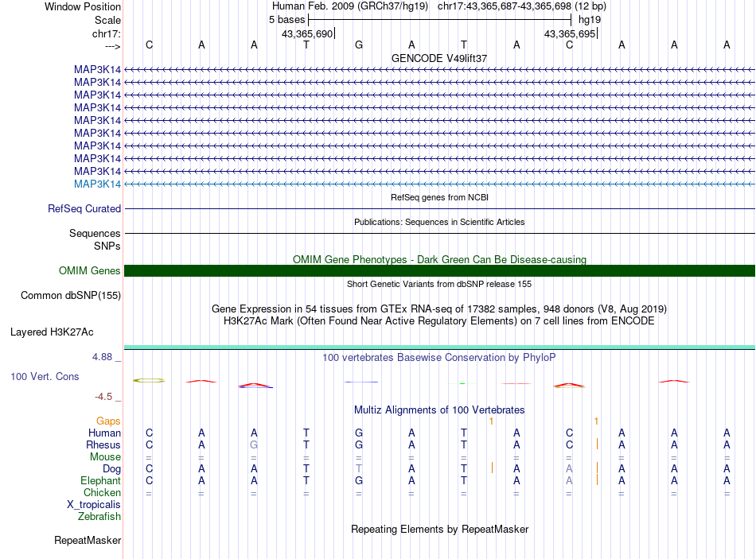Open 'Repeating Elements by RepeatMasker' track title
This screenshot has height=559, width=756.
click(439, 529)
